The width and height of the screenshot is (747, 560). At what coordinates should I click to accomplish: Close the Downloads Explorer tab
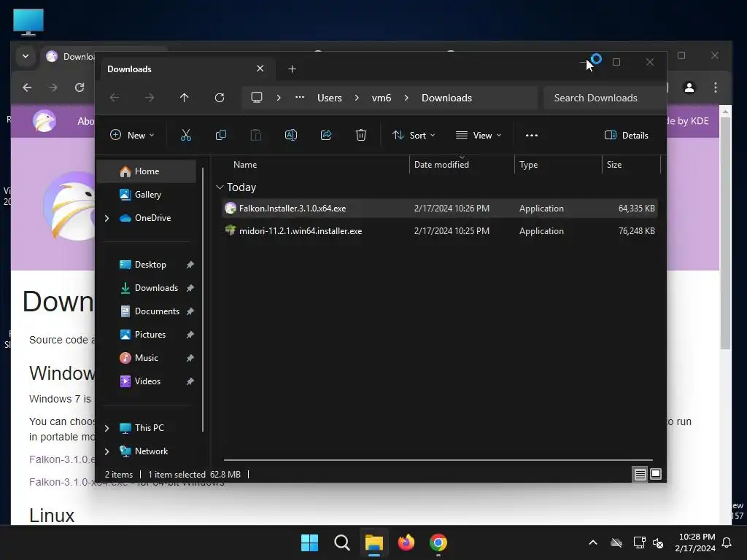pyautogui.click(x=260, y=69)
